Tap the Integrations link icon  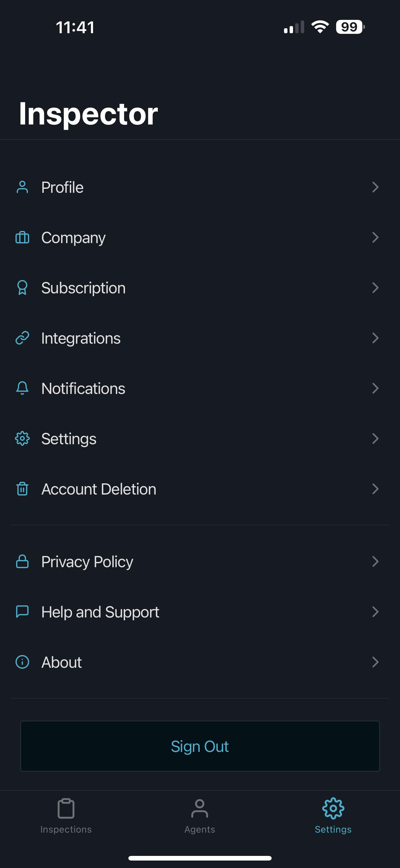[22, 338]
